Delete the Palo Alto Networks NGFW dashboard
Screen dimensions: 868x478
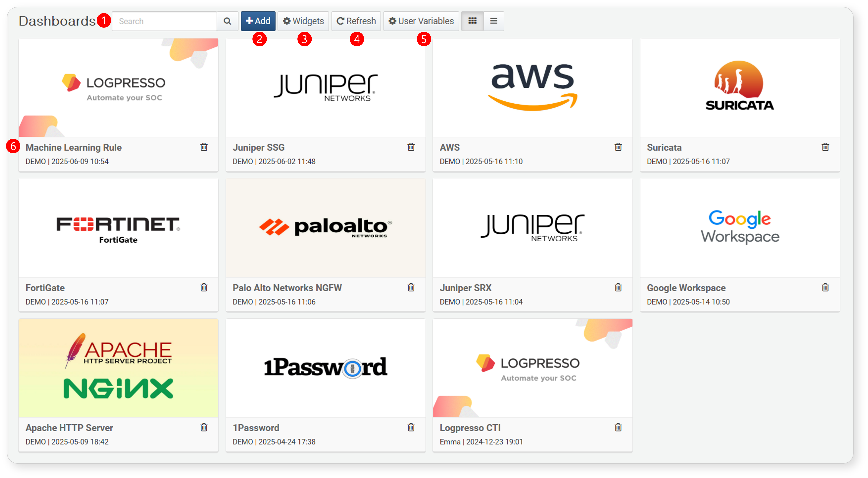411,287
